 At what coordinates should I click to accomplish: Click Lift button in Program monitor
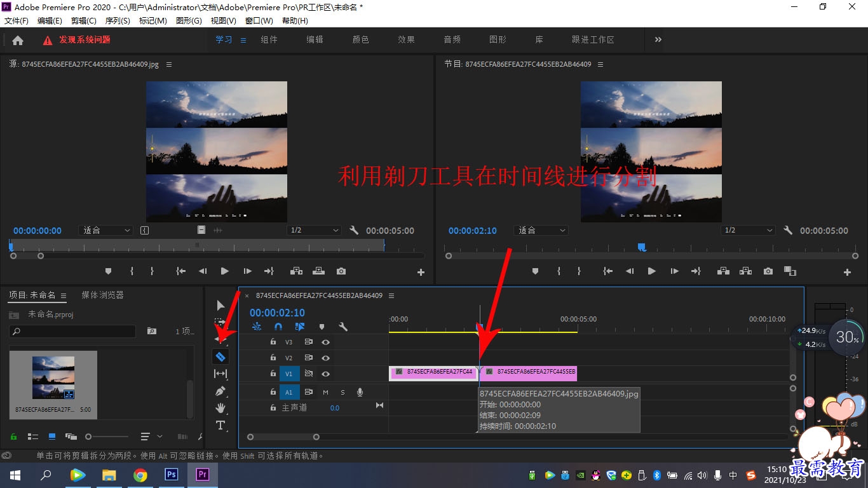pos(723,271)
